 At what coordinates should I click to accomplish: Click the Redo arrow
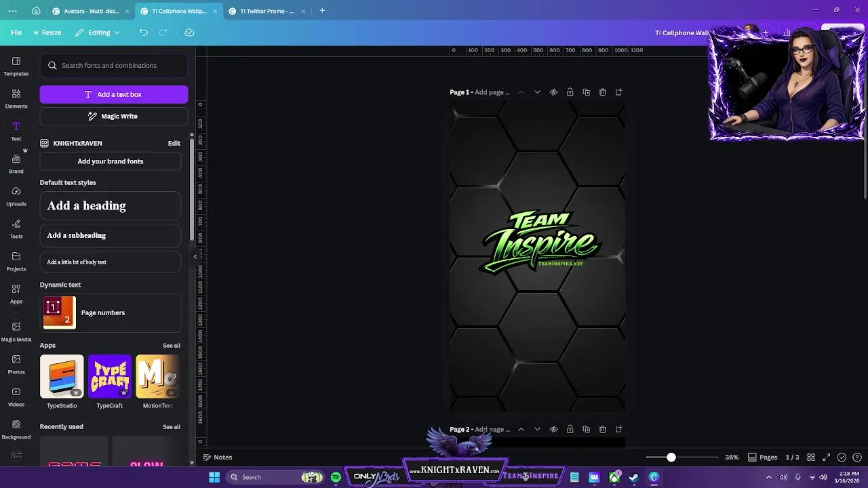[163, 33]
